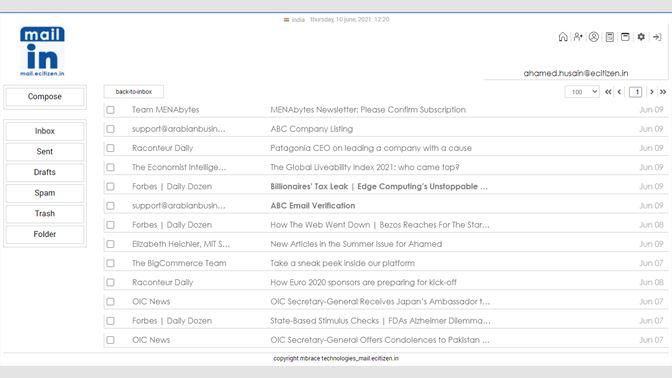This screenshot has width=672, height=378.
Task: Go to the Home icon
Action: pos(563,37)
